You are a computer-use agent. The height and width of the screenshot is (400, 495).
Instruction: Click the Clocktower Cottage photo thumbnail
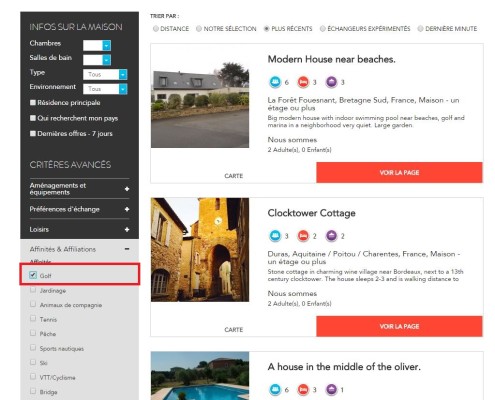tap(200, 250)
